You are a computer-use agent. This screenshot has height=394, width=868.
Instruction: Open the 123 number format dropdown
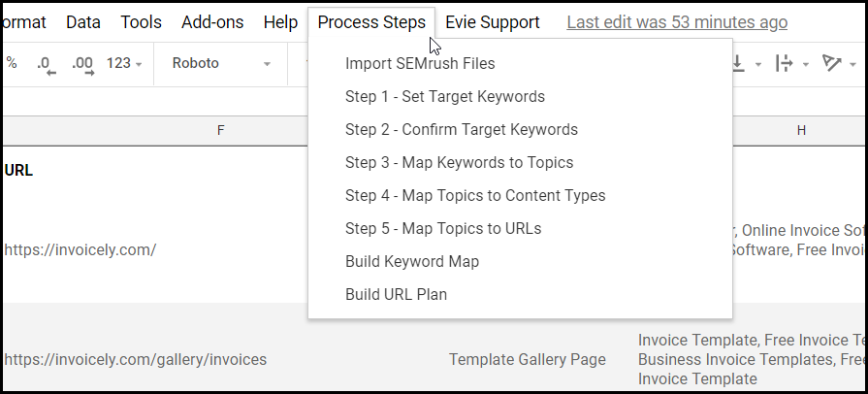coord(124,64)
